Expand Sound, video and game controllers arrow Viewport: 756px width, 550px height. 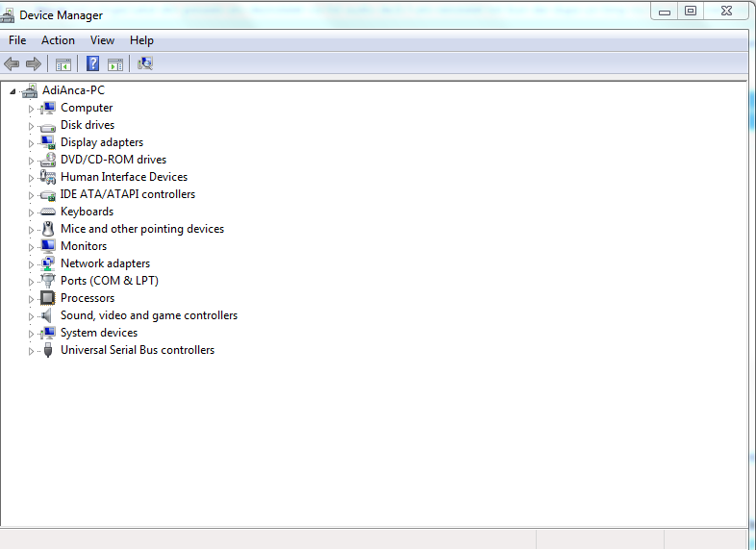click(31, 316)
